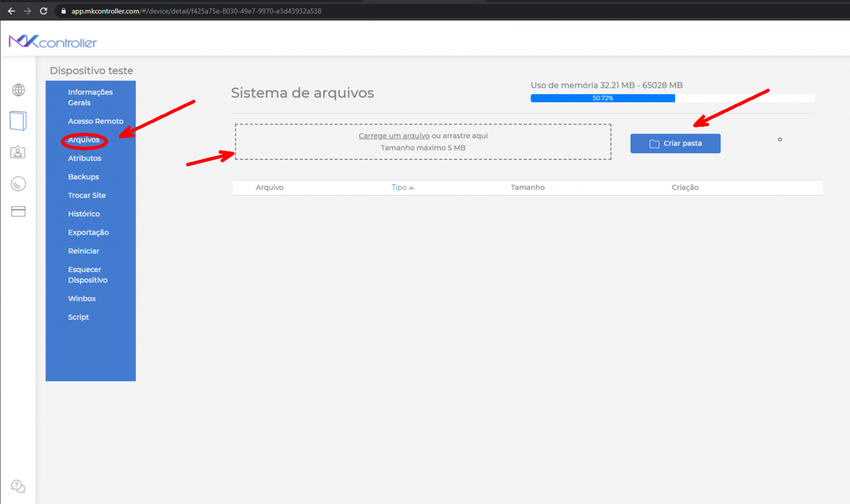Open the devices globe icon in sidebar
The height and width of the screenshot is (504, 850).
tap(18, 90)
